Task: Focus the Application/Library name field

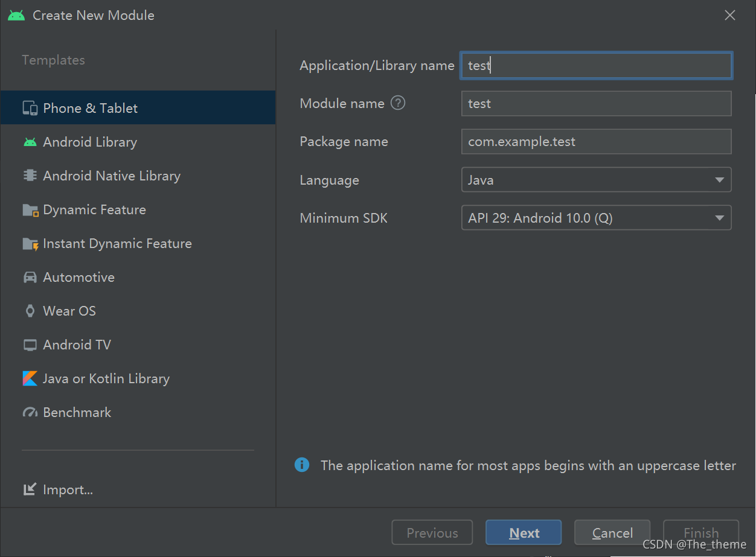Action: (x=597, y=65)
